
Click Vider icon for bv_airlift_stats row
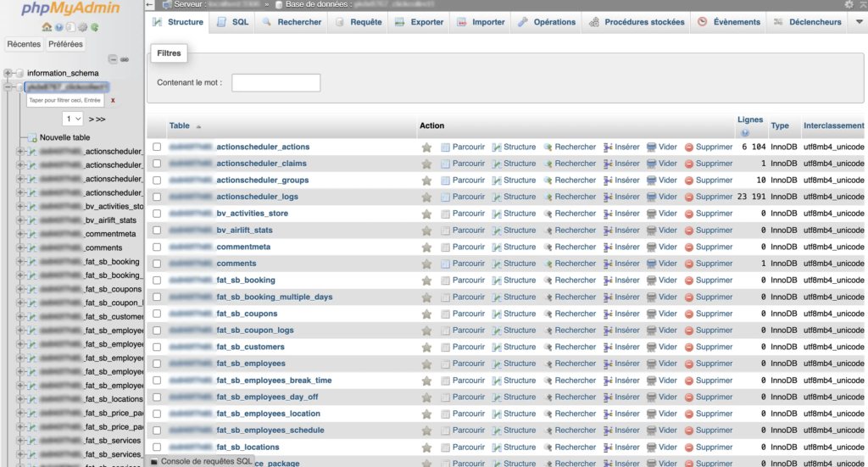point(651,231)
